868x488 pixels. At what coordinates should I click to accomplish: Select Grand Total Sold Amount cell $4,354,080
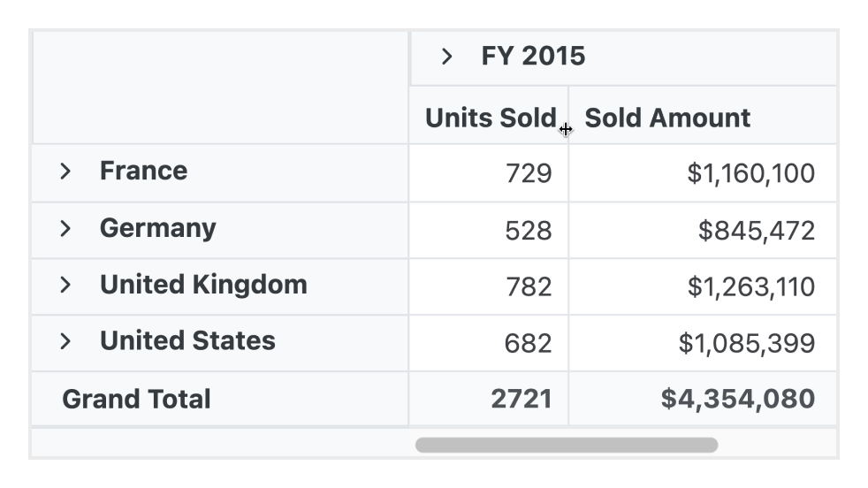pos(737,399)
